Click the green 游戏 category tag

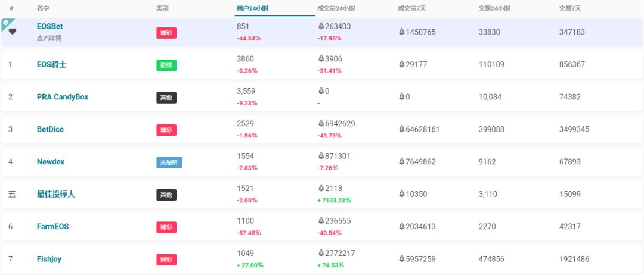(x=166, y=65)
